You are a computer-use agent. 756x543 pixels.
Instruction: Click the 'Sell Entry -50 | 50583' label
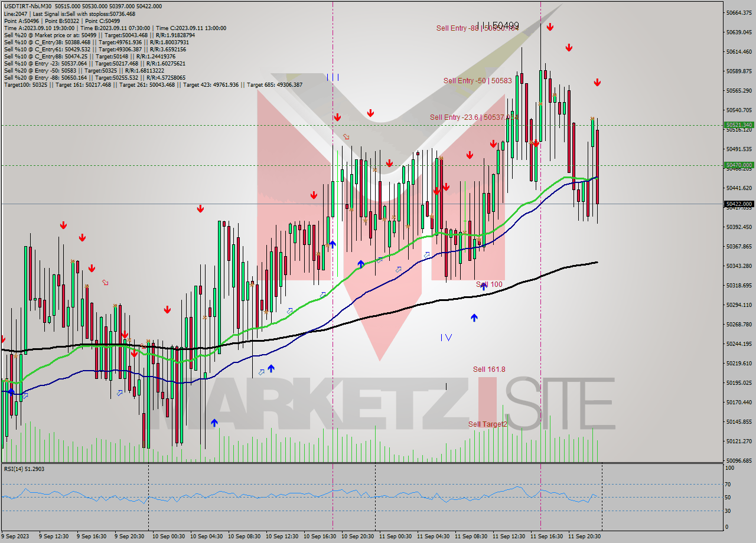pyautogui.click(x=478, y=80)
